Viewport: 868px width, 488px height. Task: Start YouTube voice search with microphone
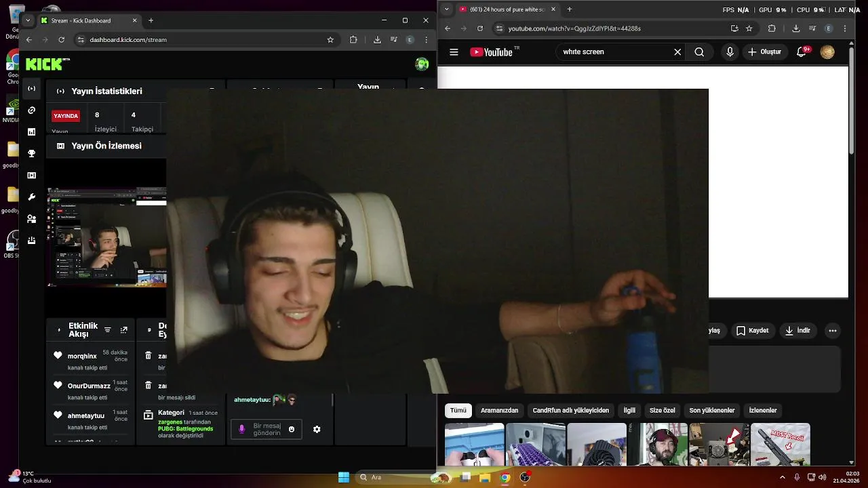[x=730, y=52]
